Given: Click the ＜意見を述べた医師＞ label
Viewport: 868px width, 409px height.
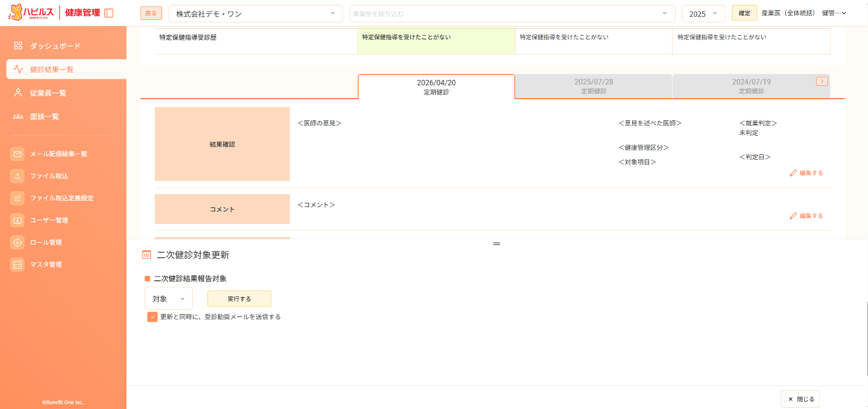Looking at the screenshot, I should (x=650, y=123).
